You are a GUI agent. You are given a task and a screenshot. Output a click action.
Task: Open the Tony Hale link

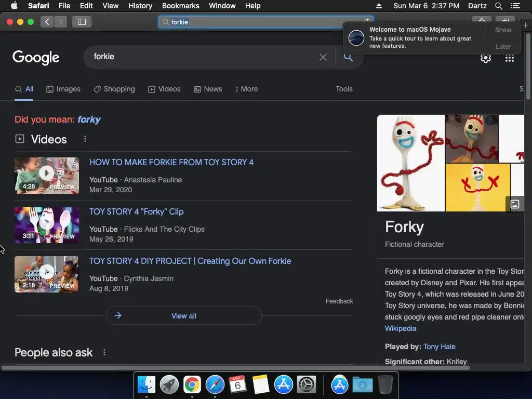pos(439,347)
